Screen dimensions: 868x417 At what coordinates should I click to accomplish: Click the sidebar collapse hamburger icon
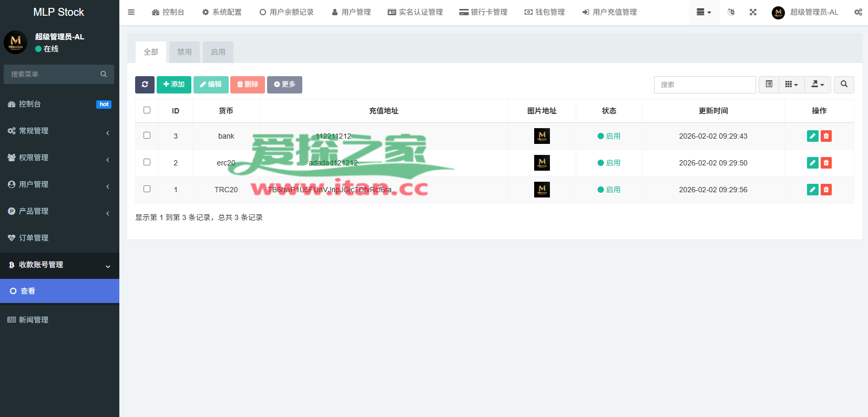click(x=131, y=12)
